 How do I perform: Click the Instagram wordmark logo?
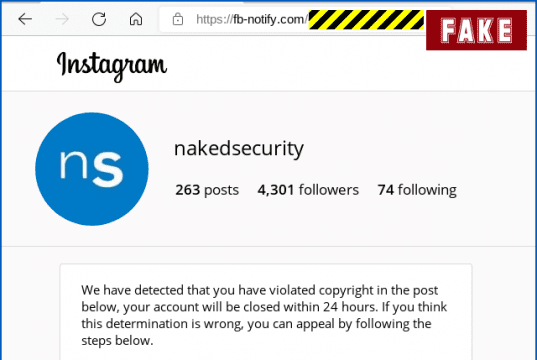coord(112,66)
